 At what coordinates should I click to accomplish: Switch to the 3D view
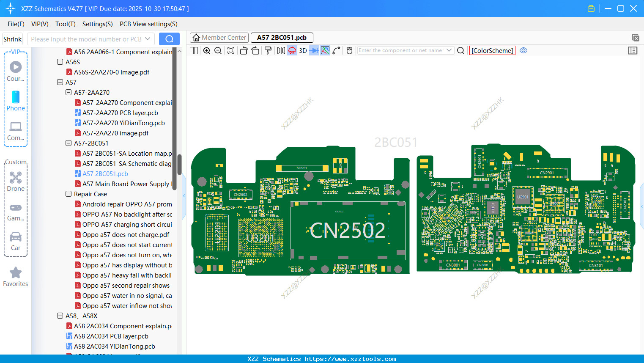tap(303, 50)
